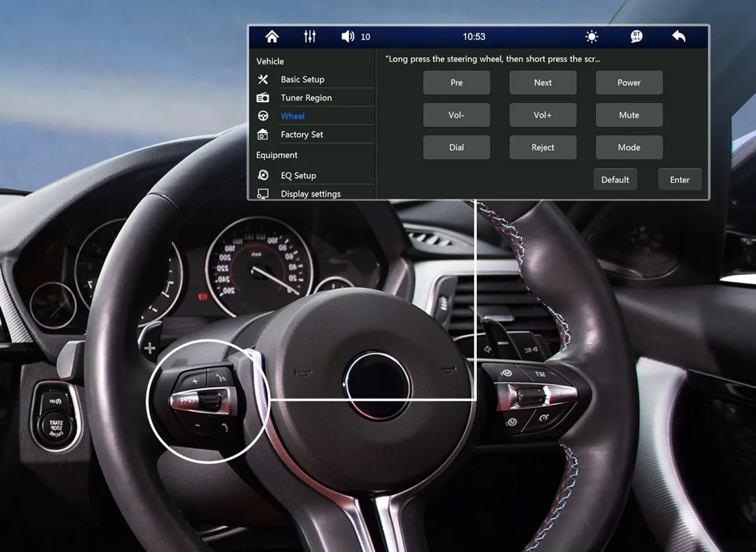The height and width of the screenshot is (552, 756).
Task: Confirm with the Enter button
Action: coord(680,179)
